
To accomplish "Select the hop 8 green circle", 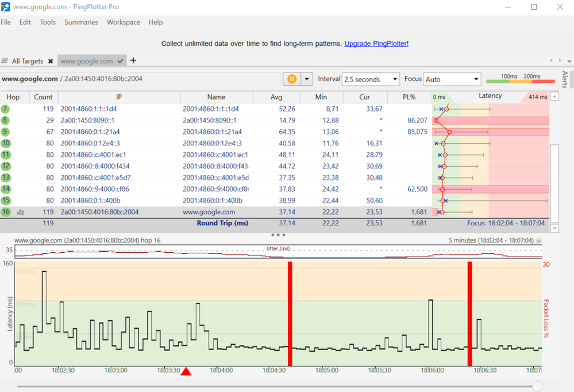I will [5, 120].
